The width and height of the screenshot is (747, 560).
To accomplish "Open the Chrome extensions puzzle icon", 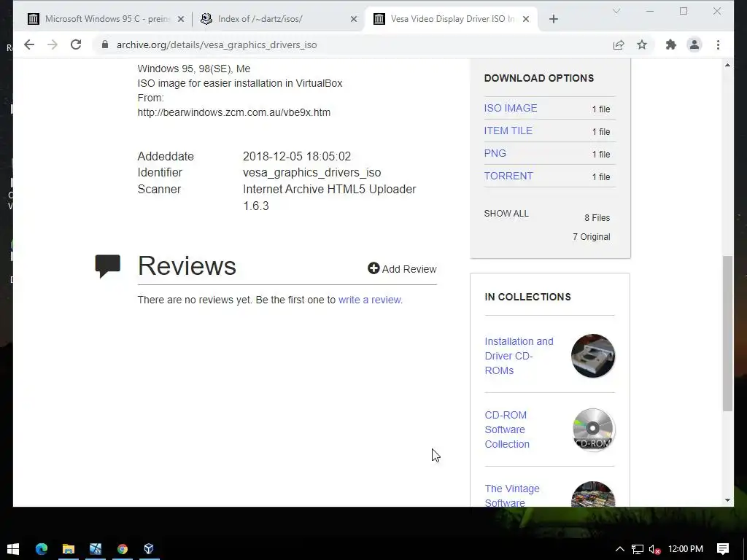I will tap(671, 44).
